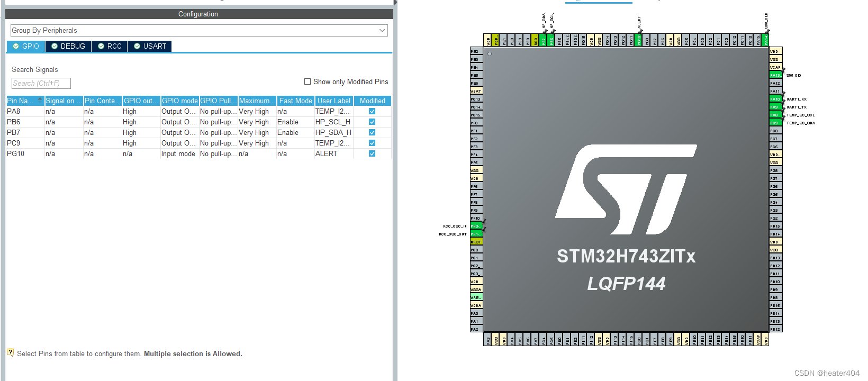Sort by Modified column header

pyautogui.click(x=373, y=101)
